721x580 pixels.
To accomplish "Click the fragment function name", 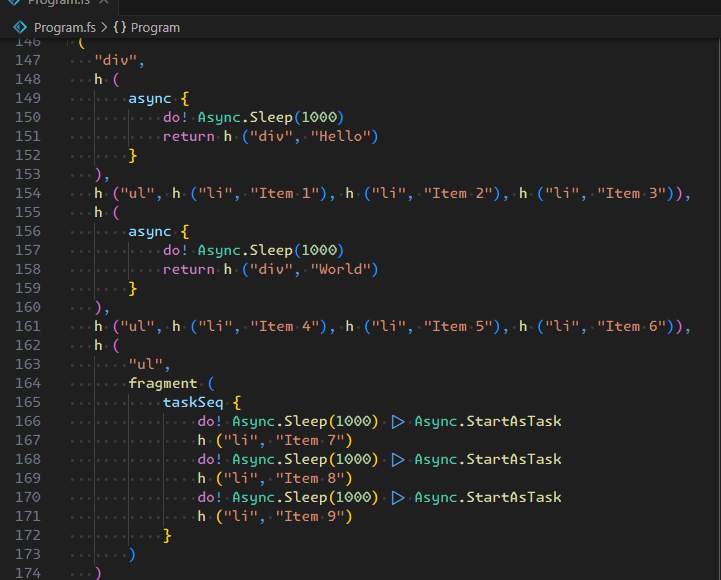I will click(x=163, y=384).
